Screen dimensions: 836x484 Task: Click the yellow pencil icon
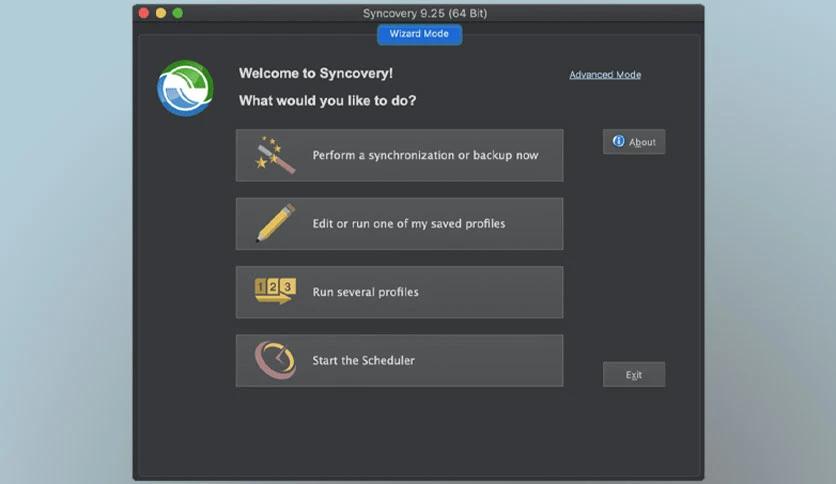pos(275,223)
